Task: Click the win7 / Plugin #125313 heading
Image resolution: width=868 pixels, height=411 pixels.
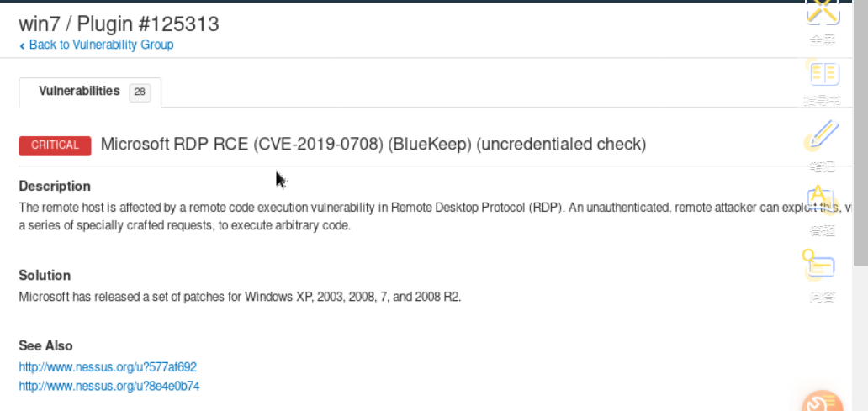Action: tap(119, 24)
